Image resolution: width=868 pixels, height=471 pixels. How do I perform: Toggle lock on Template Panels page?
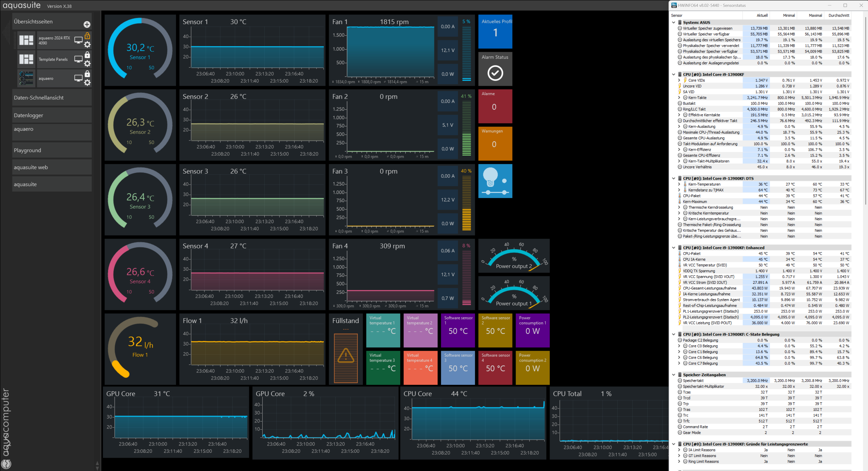click(x=87, y=55)
